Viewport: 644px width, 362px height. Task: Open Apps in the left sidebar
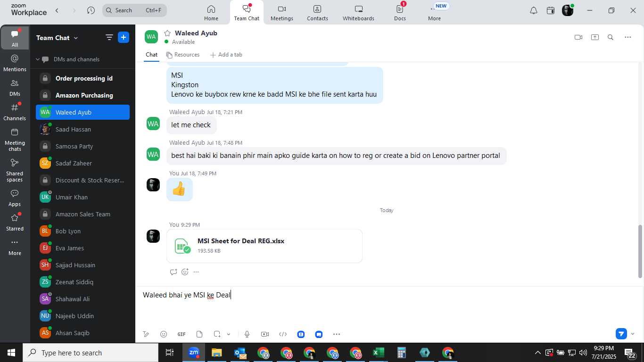(x=15, y=198)
